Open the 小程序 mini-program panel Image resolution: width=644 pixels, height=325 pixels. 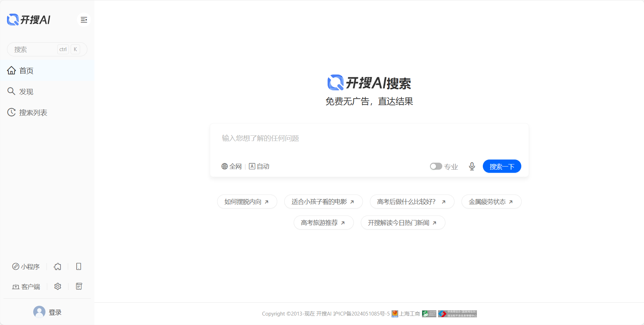tap(26, 267)
